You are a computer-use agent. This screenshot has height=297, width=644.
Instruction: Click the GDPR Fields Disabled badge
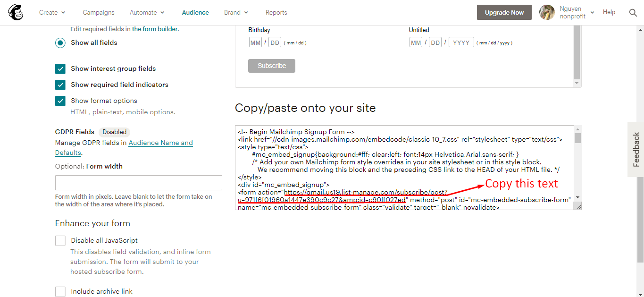point(115,132)
